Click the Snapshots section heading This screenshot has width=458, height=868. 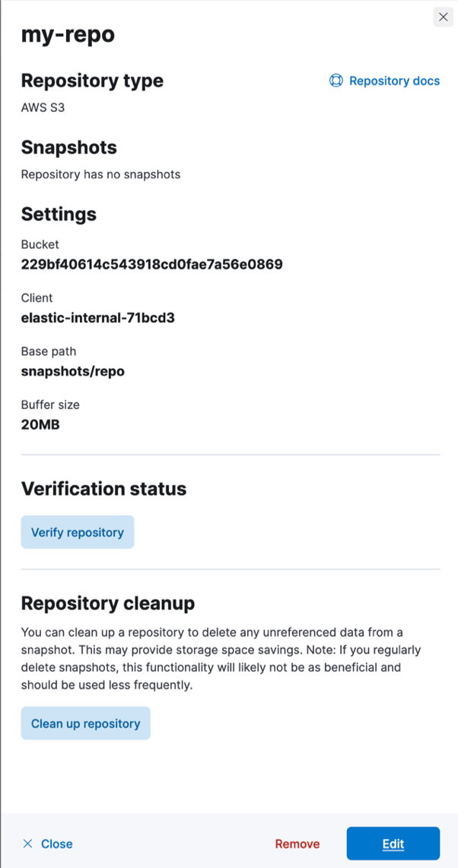pyautogui.click(x=68, y=147)
